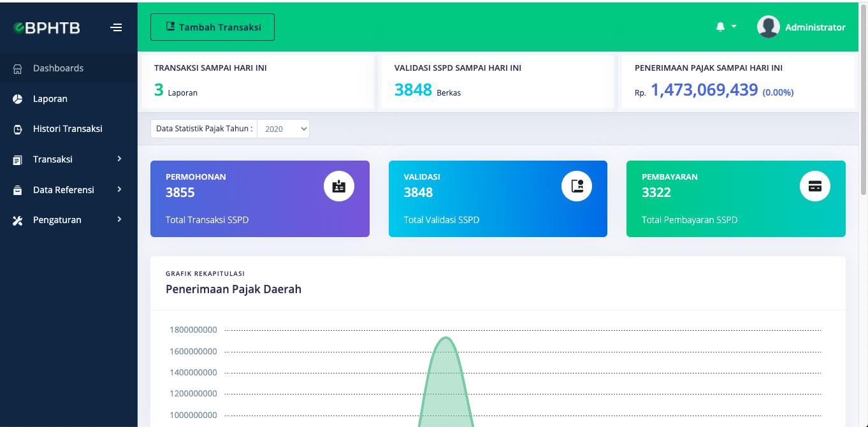This screenshot has height=427, width=868.
Task: Click the Pembayaran card credit card icon
Action: pyautogui.click(x=815, y=186)
